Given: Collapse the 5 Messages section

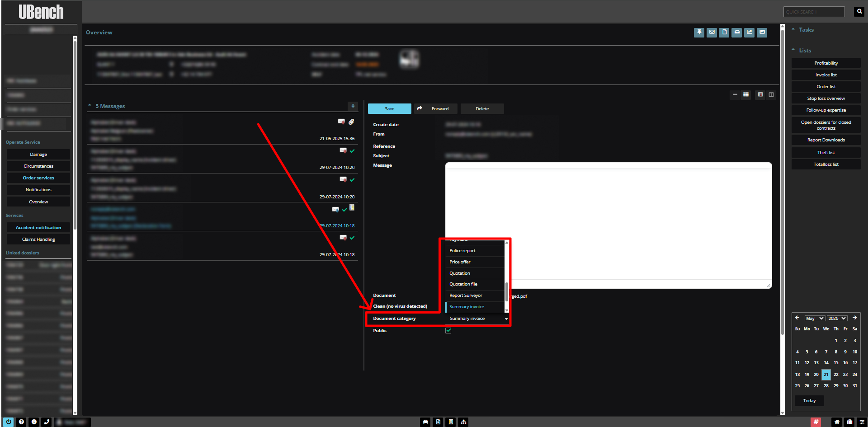Looking at the screenshot, I should (90, 106).
